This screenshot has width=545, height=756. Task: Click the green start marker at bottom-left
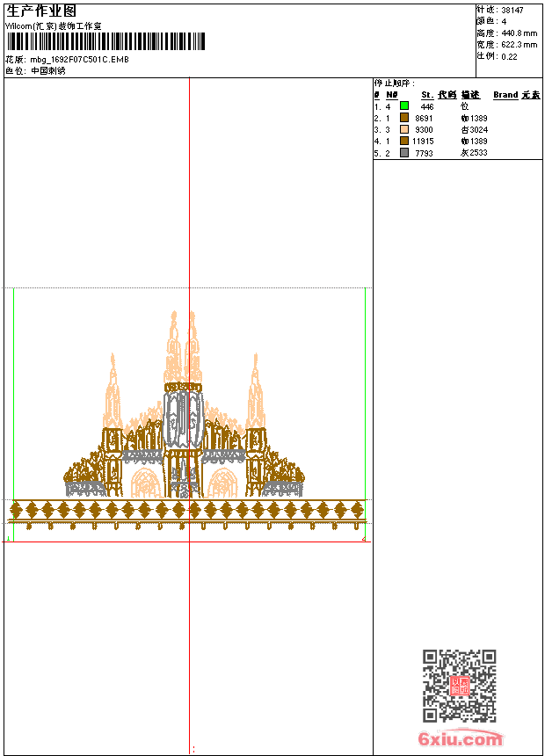9,537
